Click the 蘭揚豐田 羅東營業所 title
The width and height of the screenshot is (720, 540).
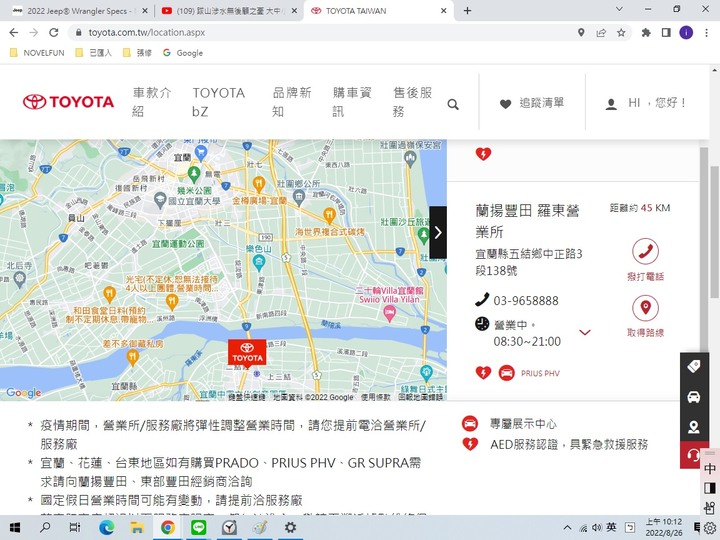[527, 221]
